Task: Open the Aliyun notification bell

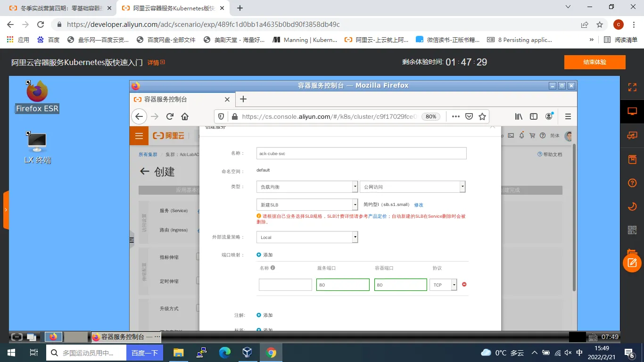Action: [521, 136]
